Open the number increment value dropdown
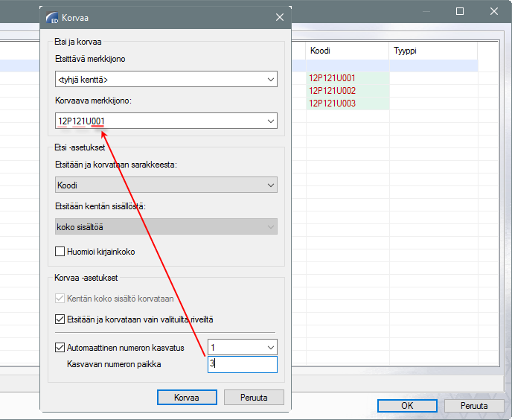The width and height of the screenshot is (512, 420). click(269, 347)
